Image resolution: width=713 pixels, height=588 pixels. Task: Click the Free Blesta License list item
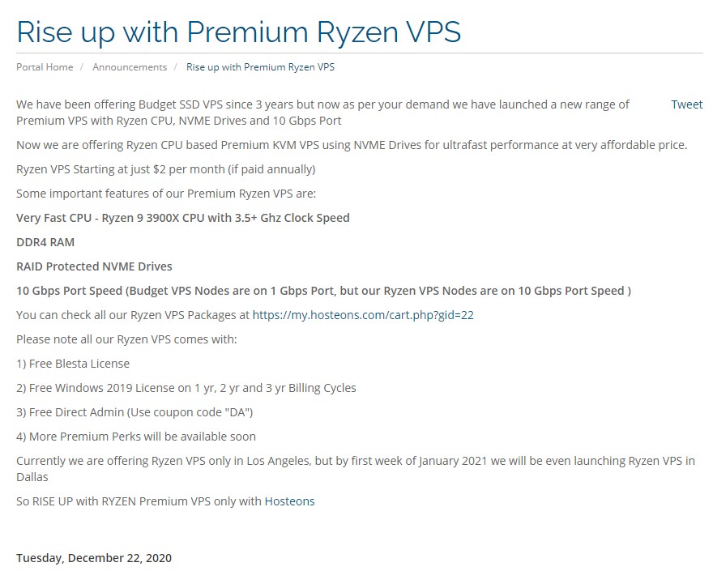(x=73, y=364)
